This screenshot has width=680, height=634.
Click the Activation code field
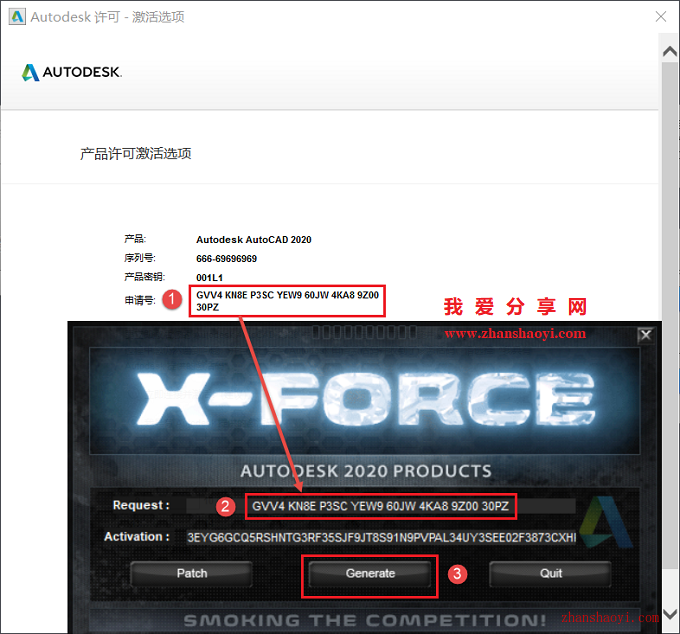[381, 538]
